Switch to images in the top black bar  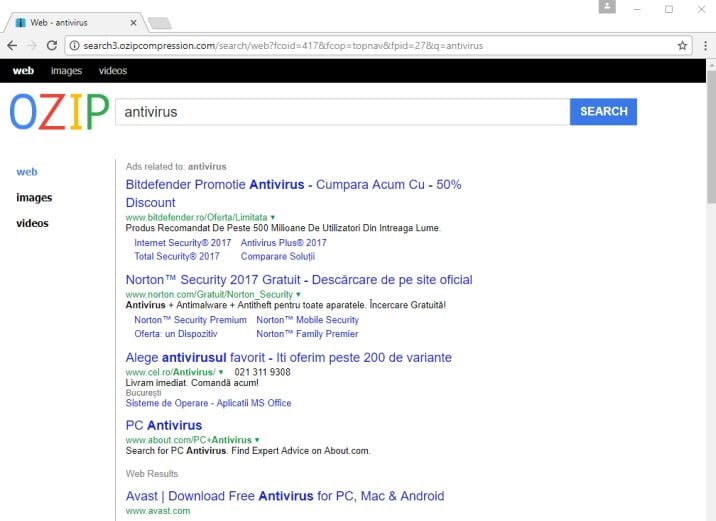point(66,71)
